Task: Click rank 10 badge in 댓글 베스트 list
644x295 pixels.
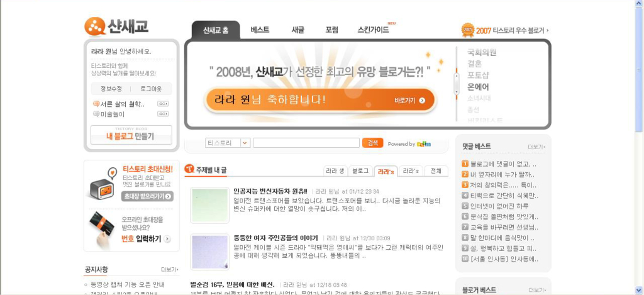Action: [x=465, y=259]
